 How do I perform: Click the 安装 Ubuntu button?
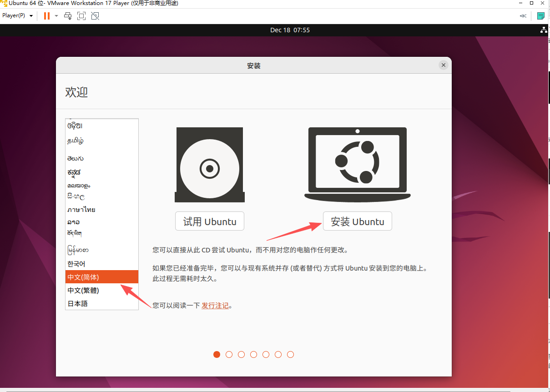pyautogui.click(x=357, y=221)
